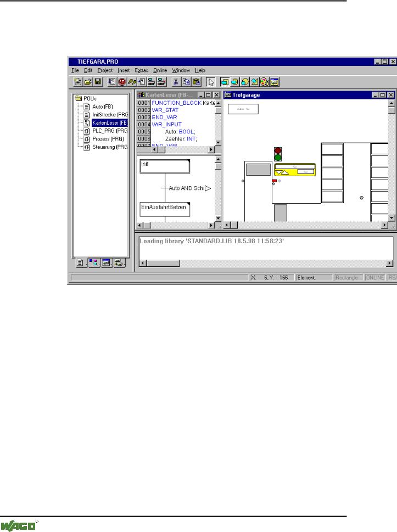The height and width of the screenshot is (532, 397).
Task: Click the Paste clipboard icon
Action: (x=196, y=82)
